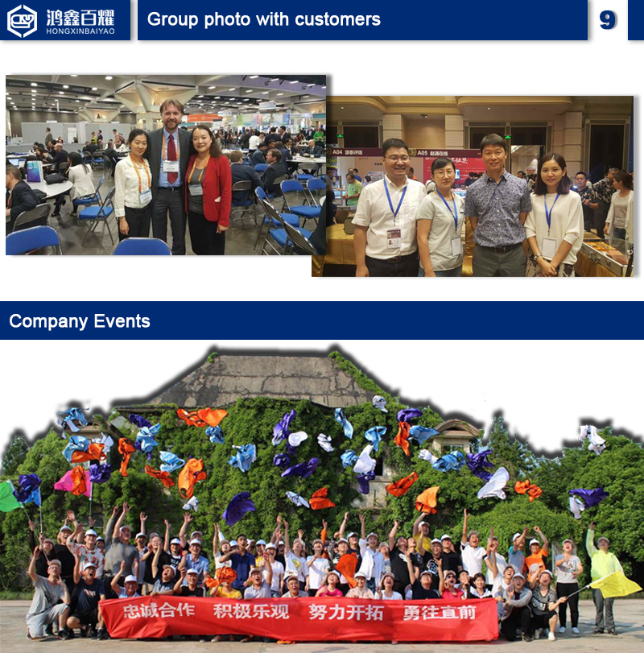Select the 'Group photo with customers' heading
The width and height of the screenshot is (644, 653).
click(264, 19)
